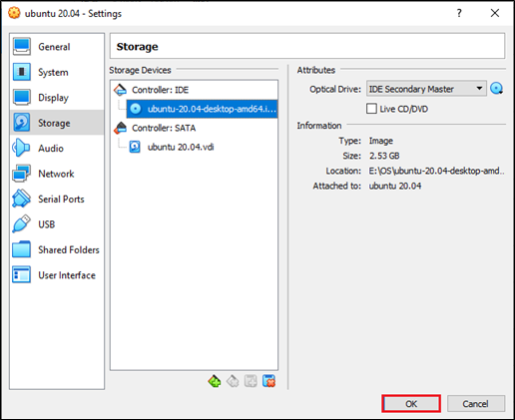
Task: Switch to the Network settings page
Action: (x=57, y=174)
